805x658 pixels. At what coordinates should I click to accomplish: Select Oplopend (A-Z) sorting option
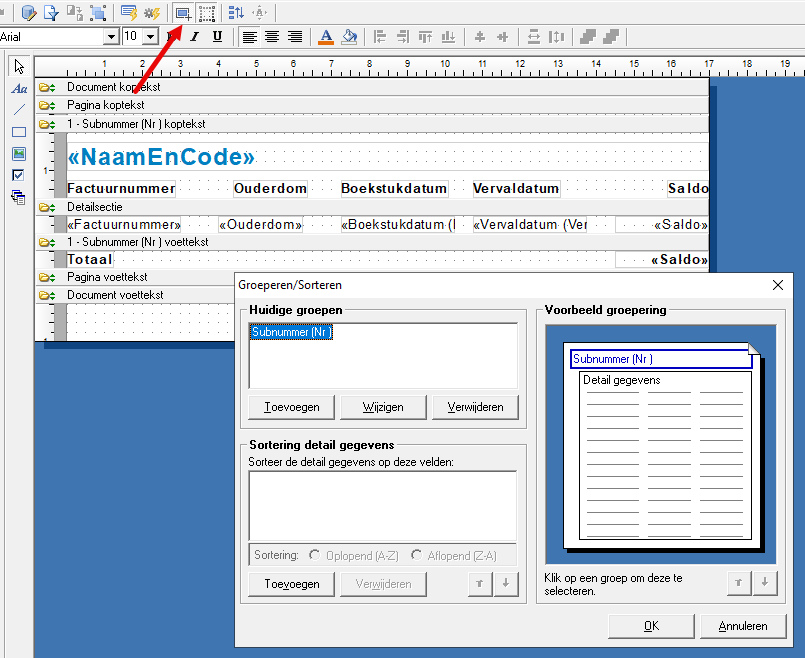[314, 555]
